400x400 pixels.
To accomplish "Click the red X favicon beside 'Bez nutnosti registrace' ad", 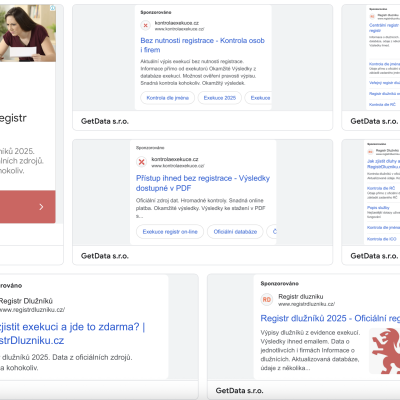I will pyautogui.click(x=145, y=25).
